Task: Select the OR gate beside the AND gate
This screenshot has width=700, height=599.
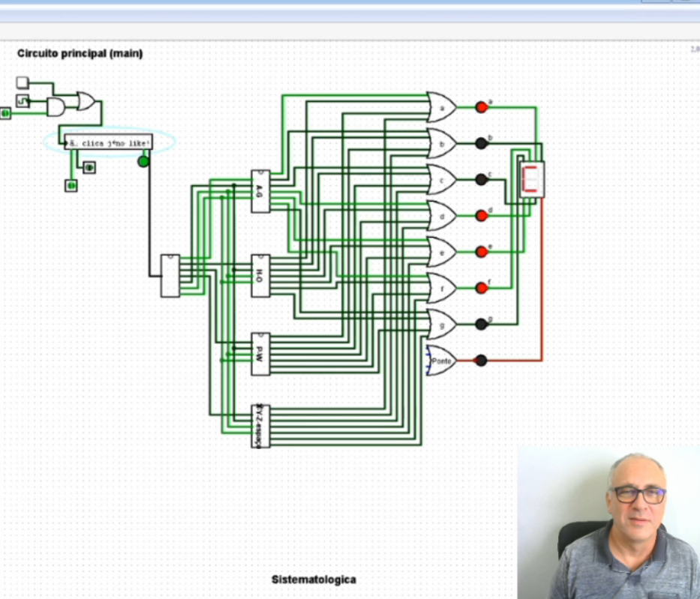Action: coord(85,101)
